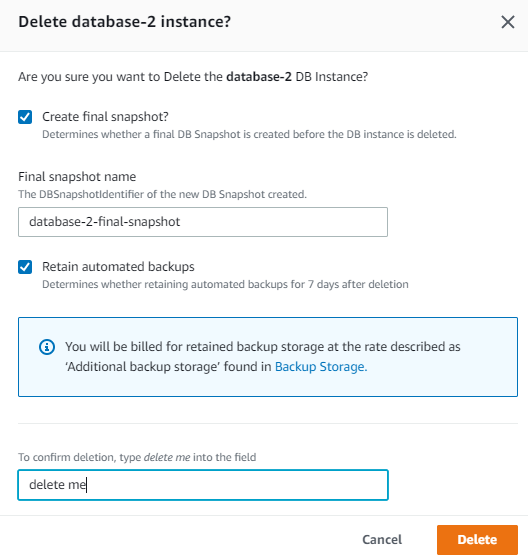Click the DBSnapshotIdentifier helper text

point(162,194)
